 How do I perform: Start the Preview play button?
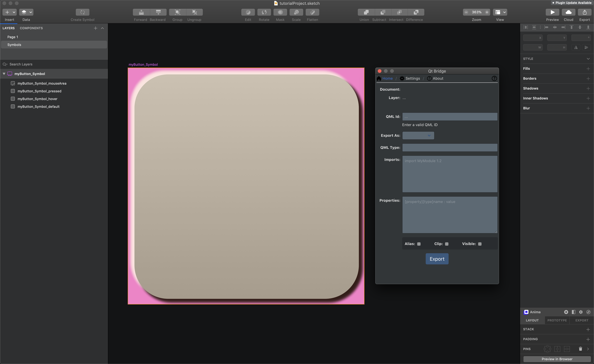click(552, 12)
